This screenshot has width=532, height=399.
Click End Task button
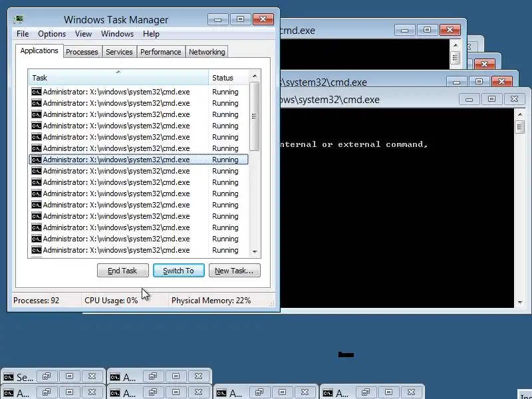pos(123,271)
